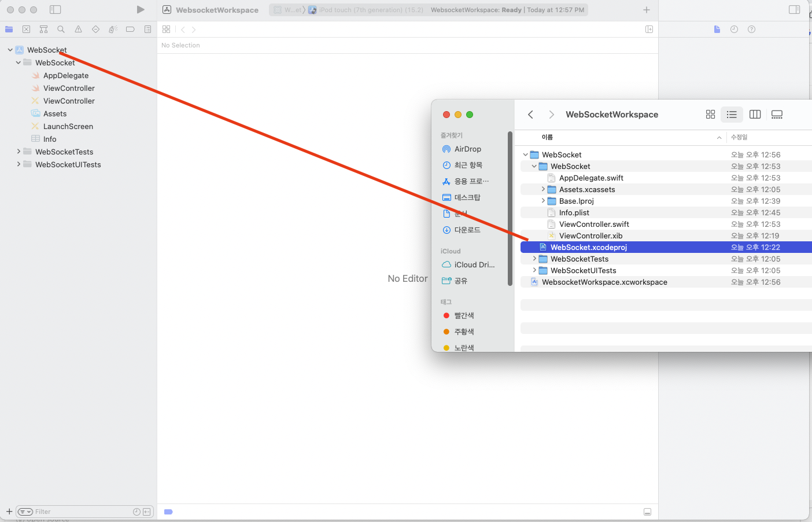Go back in Xcode editor history
This screenshot has width=812, height=522.
pyautogui.click(x=183, y=30)
